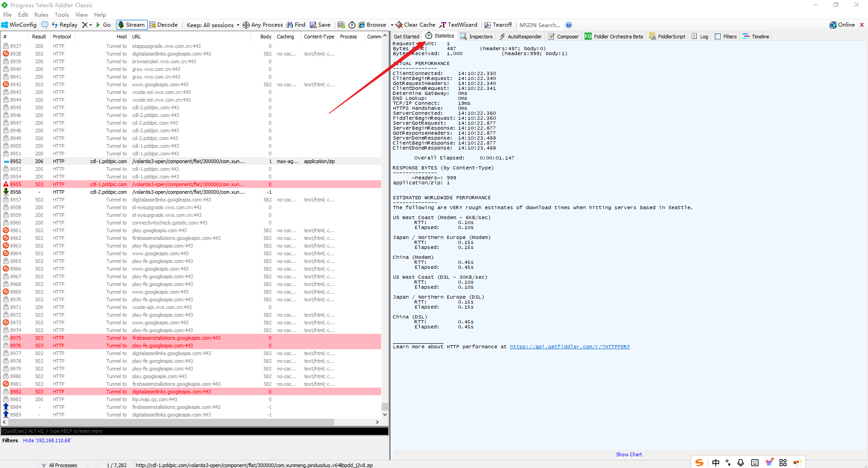Click the Show Chart link
868x468 pixels.
click(629, 454)
